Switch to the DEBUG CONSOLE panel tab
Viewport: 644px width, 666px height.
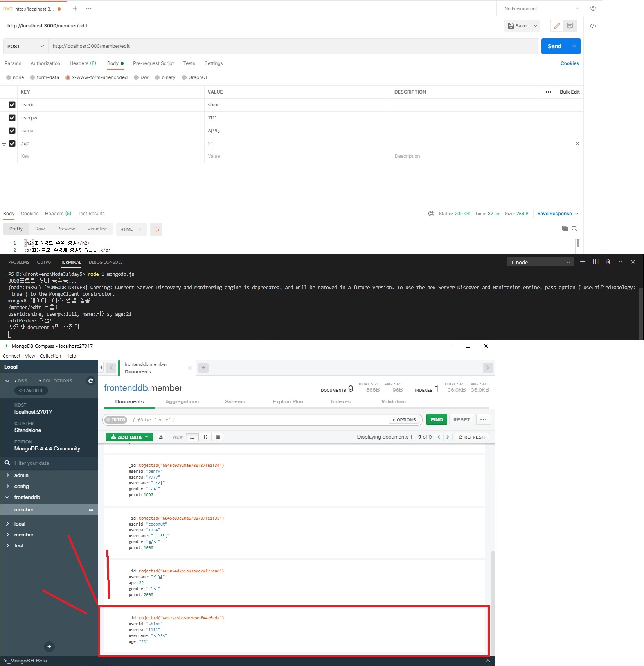pos(106,262)
